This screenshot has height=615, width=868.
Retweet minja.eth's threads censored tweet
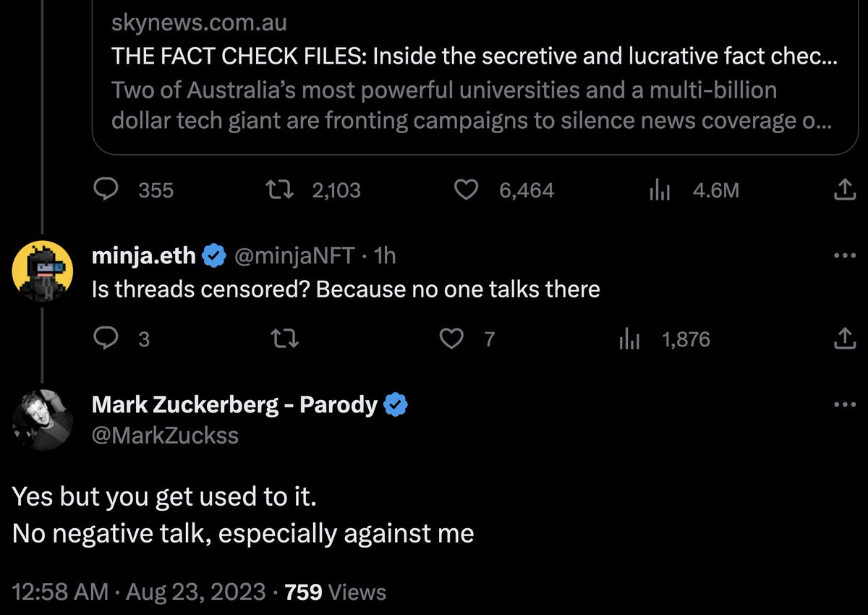tap(281, 339)
